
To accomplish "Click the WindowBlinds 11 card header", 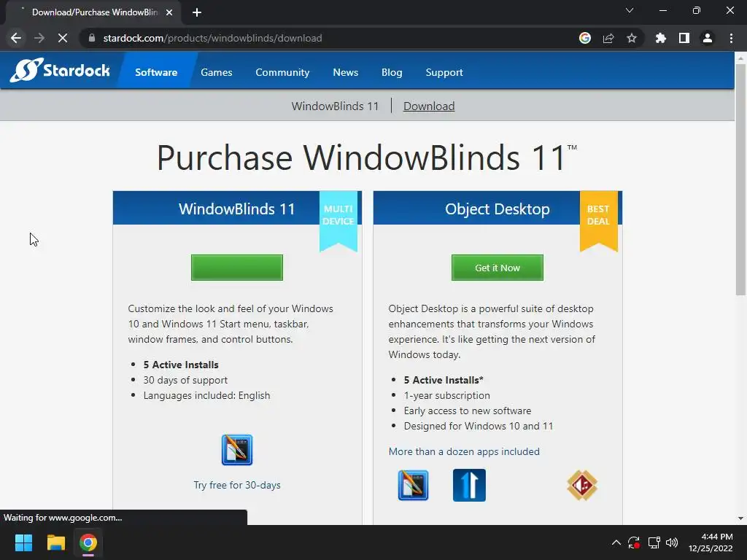I will click(x=237, y=208).
